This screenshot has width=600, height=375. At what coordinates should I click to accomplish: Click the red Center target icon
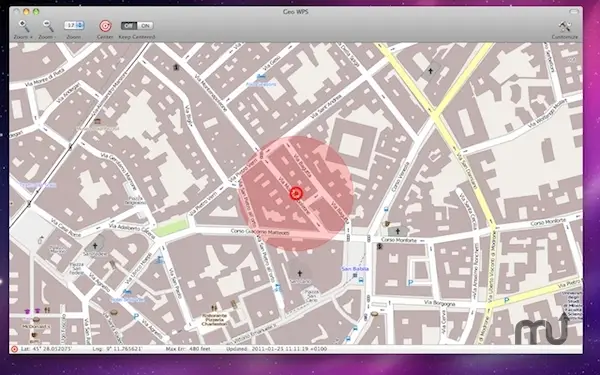click(x=105, y=26)
